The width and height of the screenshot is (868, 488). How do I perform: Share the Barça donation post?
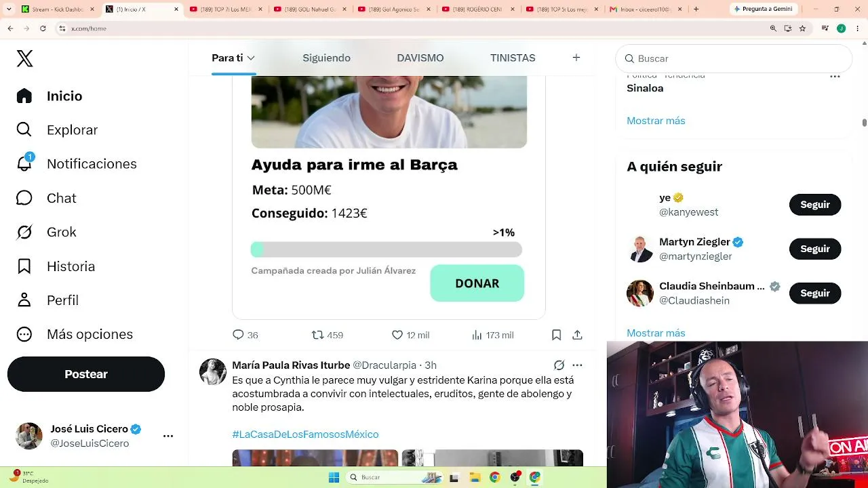(577, 335)
